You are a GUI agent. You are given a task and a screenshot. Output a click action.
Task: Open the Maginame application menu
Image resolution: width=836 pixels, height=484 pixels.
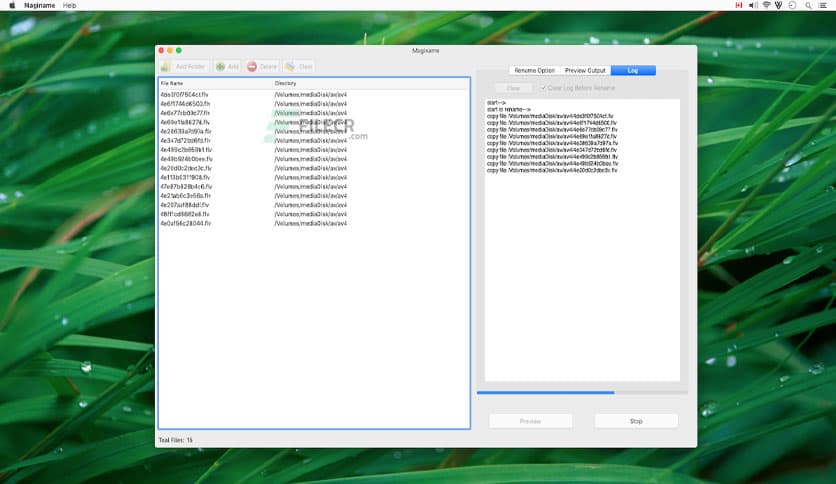click(x=39, y=5)
